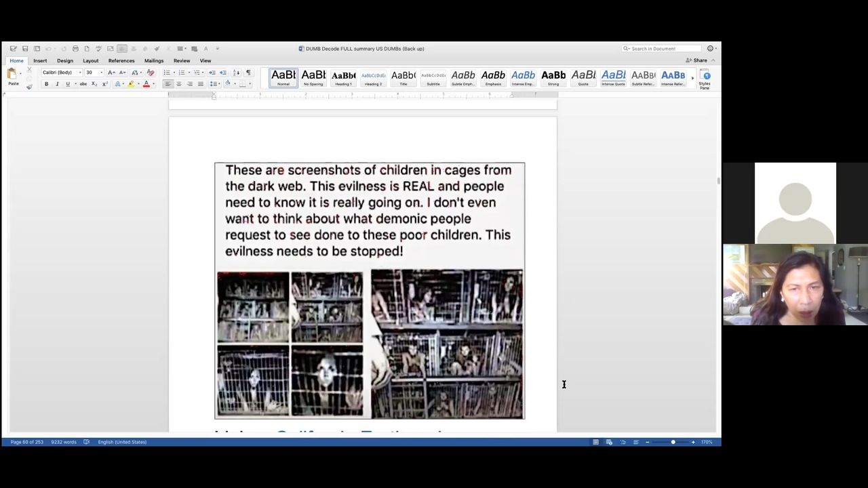Click the Sort paragraph icon
868x488 pixels.
point(236,73)
